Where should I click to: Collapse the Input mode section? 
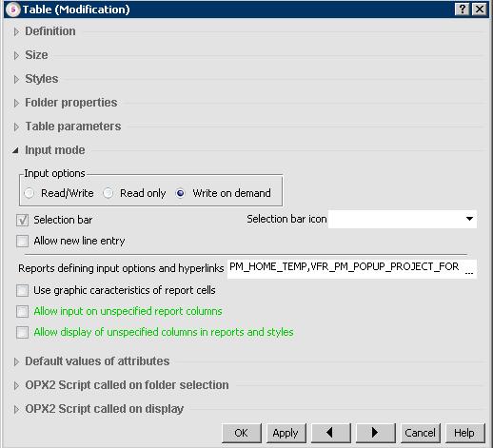[x=15, y=150]
